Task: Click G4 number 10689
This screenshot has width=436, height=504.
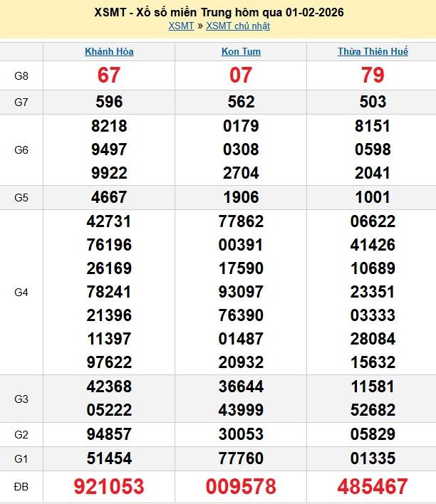Action: click(x=373, y=268)
